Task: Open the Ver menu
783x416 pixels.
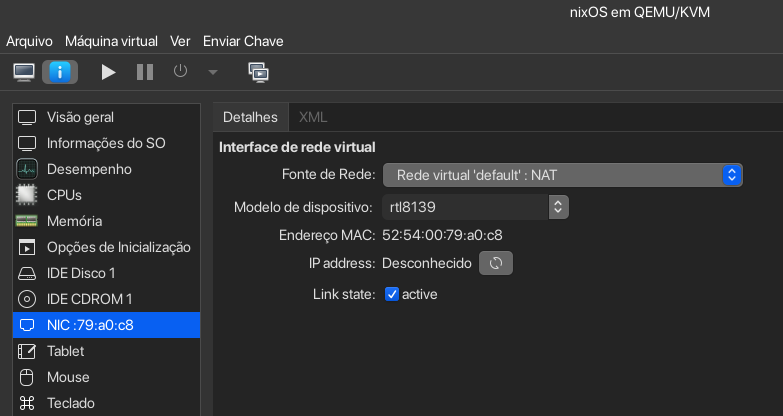Action: (x=180, y=41)
